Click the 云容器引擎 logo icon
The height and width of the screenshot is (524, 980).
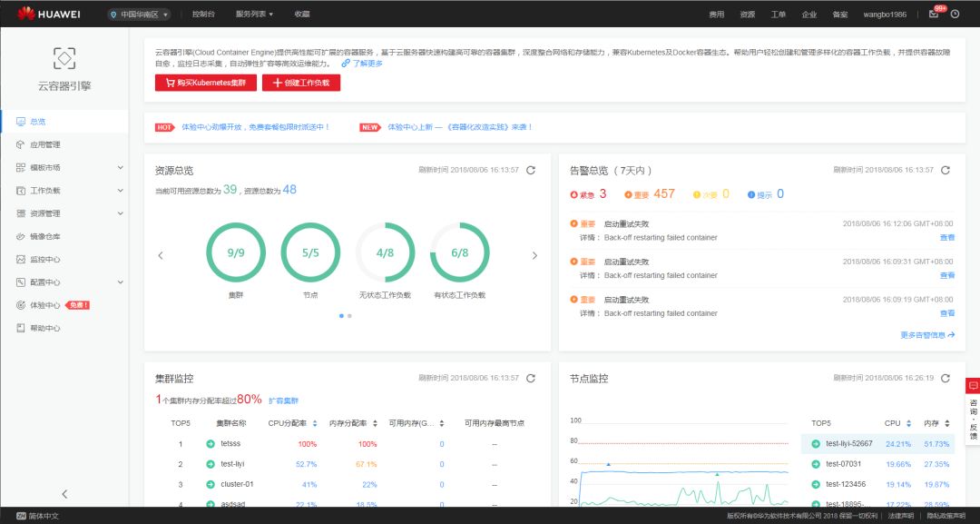click(64, 58)
